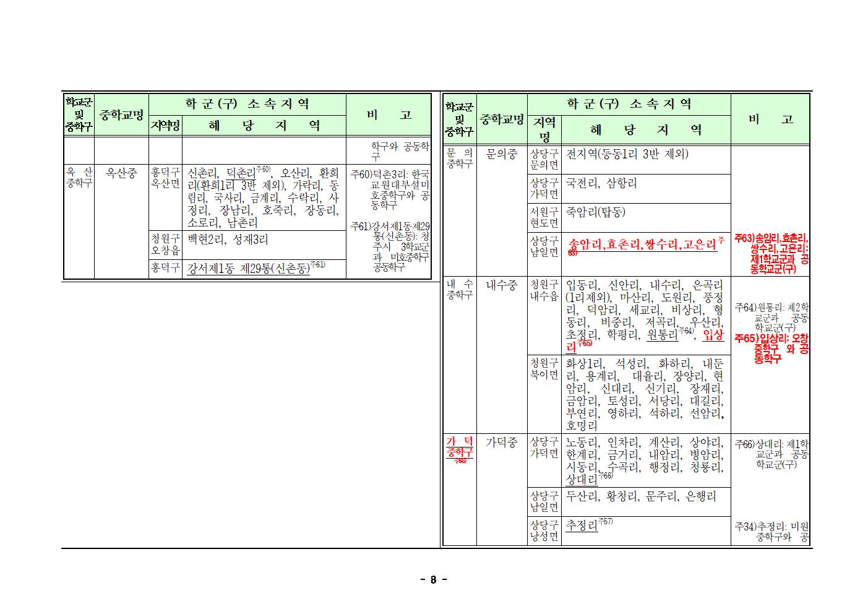The image size is (868, 614).
Task: Select underlined '상대리' text
Action: (582, 479)
